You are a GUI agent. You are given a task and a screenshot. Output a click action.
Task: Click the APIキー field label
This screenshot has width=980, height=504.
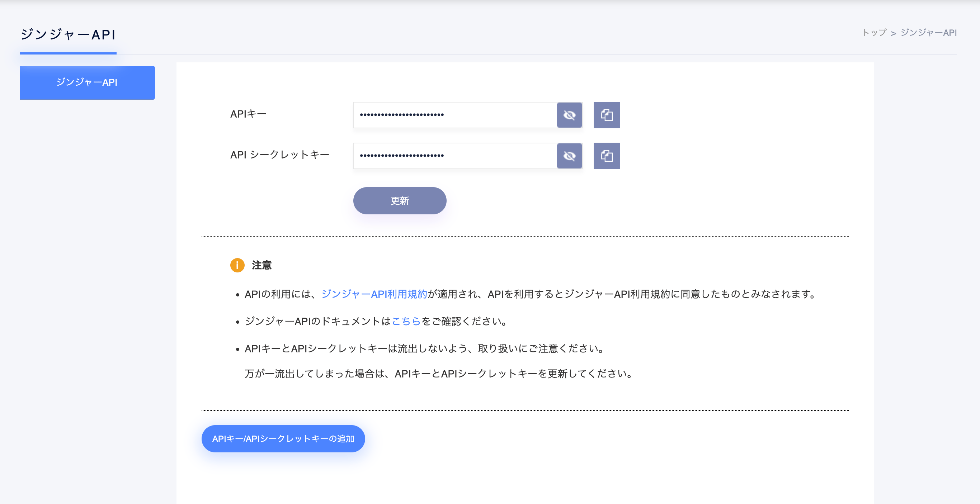click(248, 114)
